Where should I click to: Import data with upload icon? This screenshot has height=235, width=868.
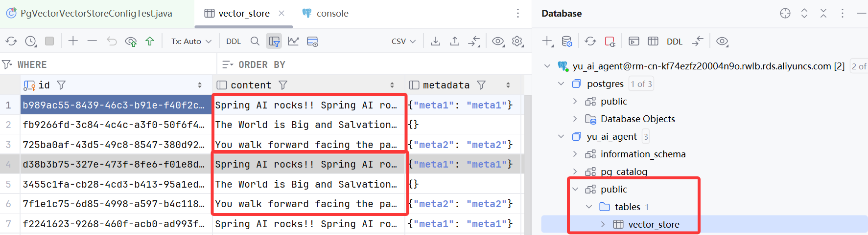[x=455, y=42]
